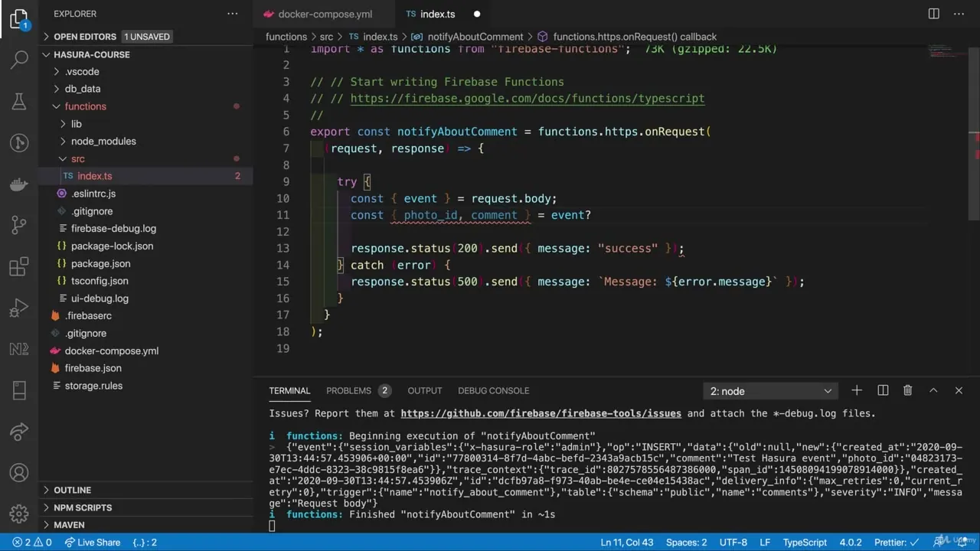The width and height of the screenshot is (980, 551).
Task: Open the terminal selector dropdown 2: node
Action: 769,391
